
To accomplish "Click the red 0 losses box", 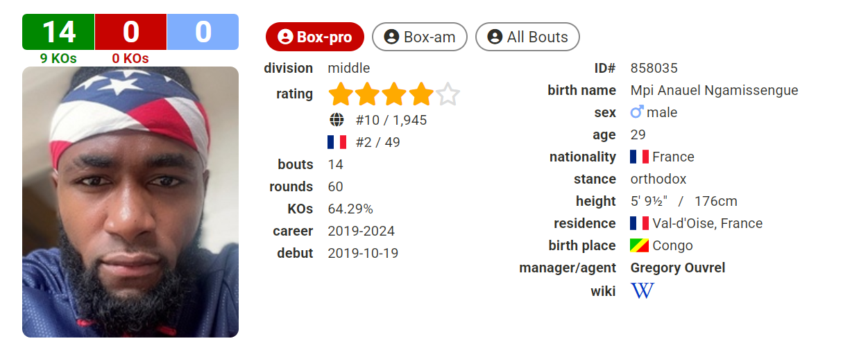I will point(130,32).
